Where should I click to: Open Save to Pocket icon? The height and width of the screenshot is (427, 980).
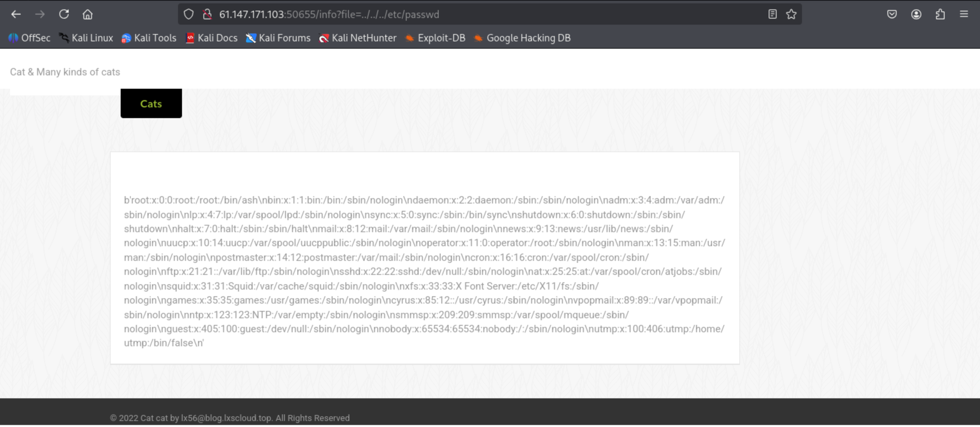tap(892, 14)
